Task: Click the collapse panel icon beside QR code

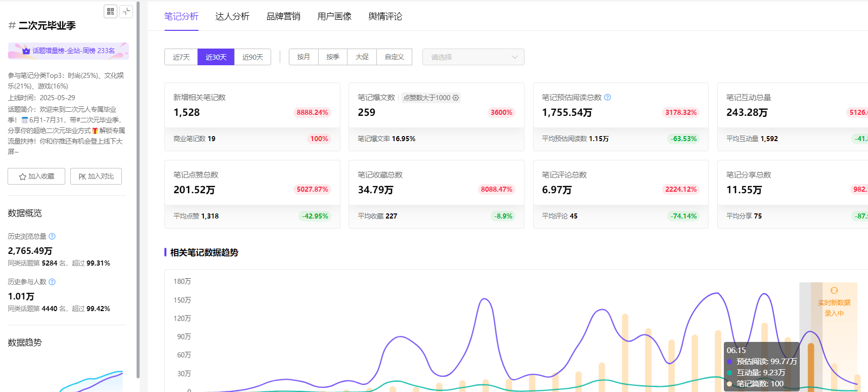Action: pos(126,11)
